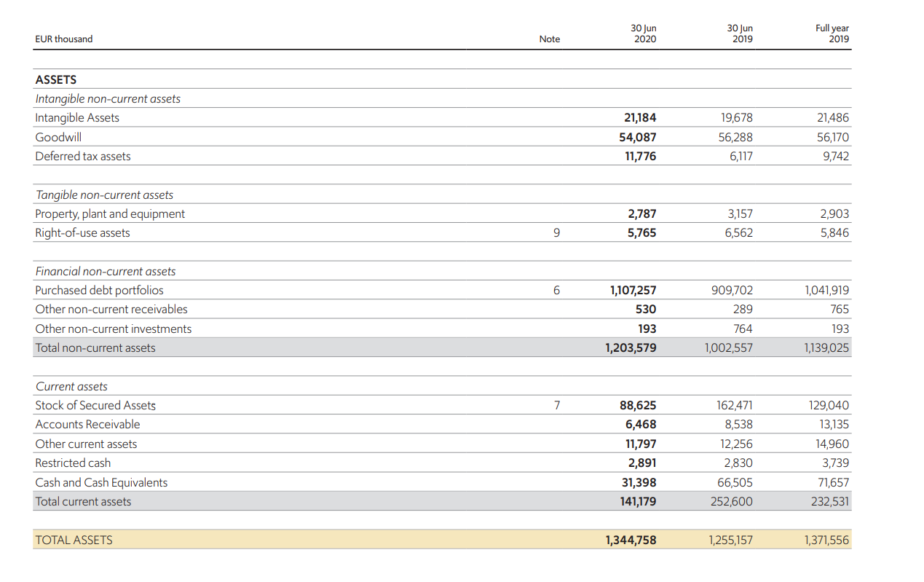This screenshot has width=924, height=582.
Task: Select note number 6 for debt portfolios
Action: click(x=556, y=290)
